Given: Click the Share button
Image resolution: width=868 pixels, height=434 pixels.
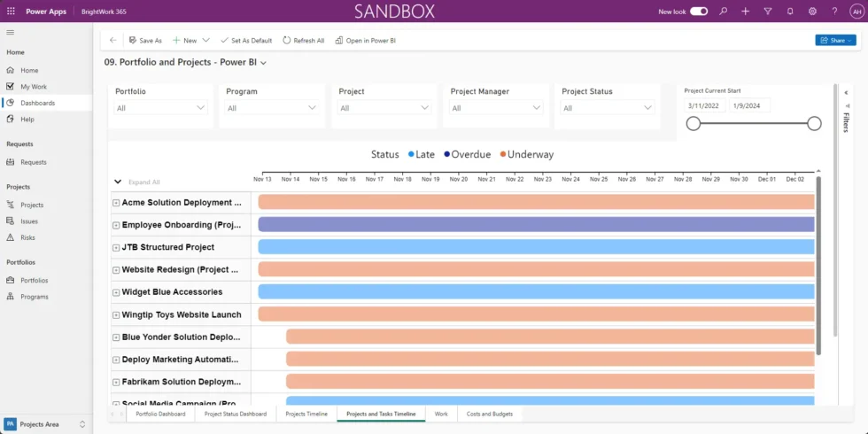Looking at the screenshot, I should tap(834, 40).
